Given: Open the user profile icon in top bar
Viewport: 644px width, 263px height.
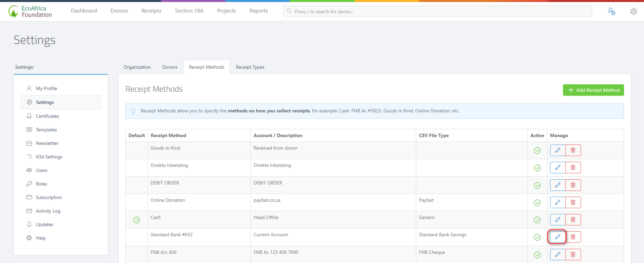Looking at the screenshot, I should click(611, 11).
